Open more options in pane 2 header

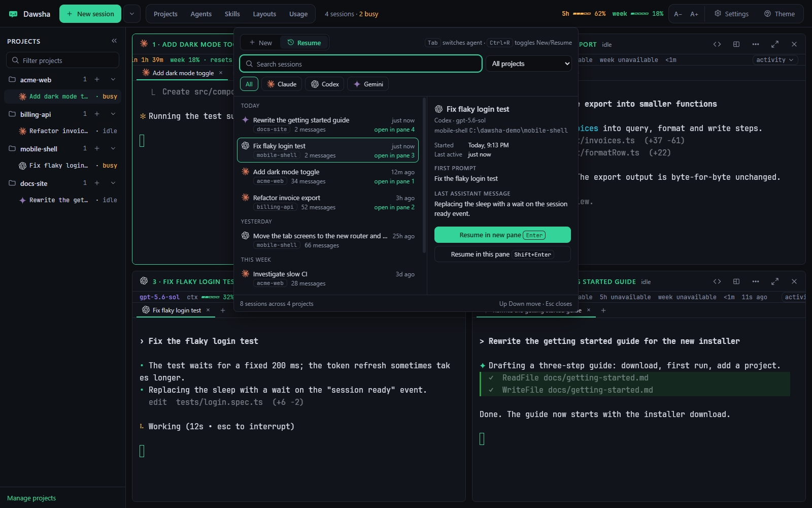point(756,44)
